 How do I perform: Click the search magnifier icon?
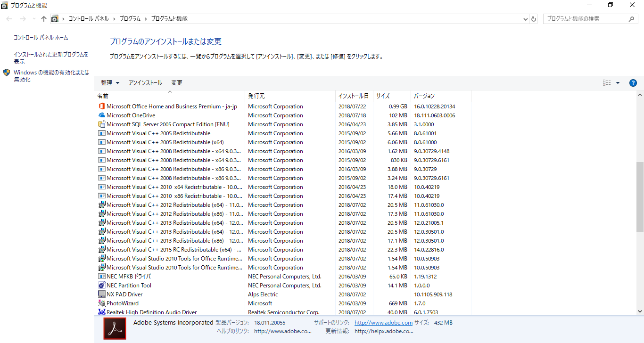(x=632, y=19)
